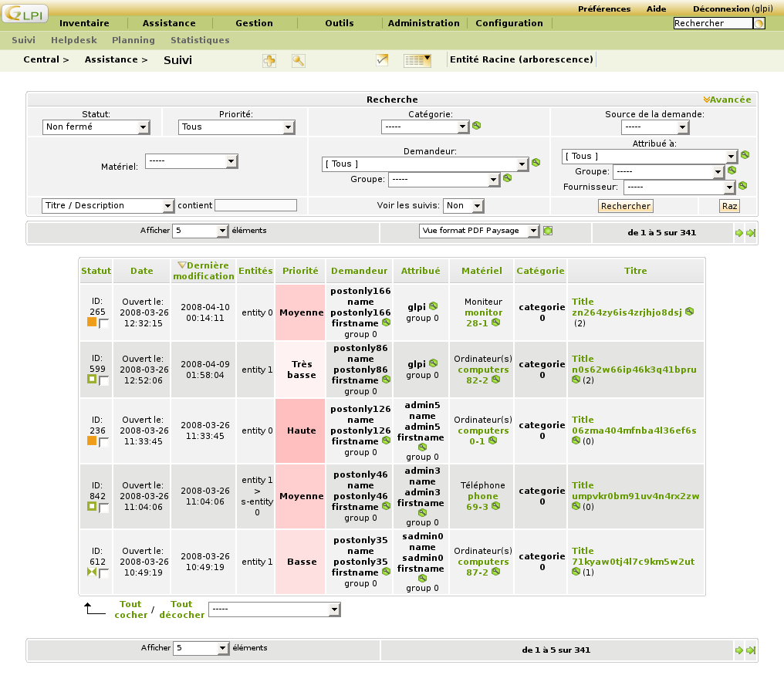Click the Raz reset button
The width and height of the screenshot is (784, 682).
pos(729,206)
